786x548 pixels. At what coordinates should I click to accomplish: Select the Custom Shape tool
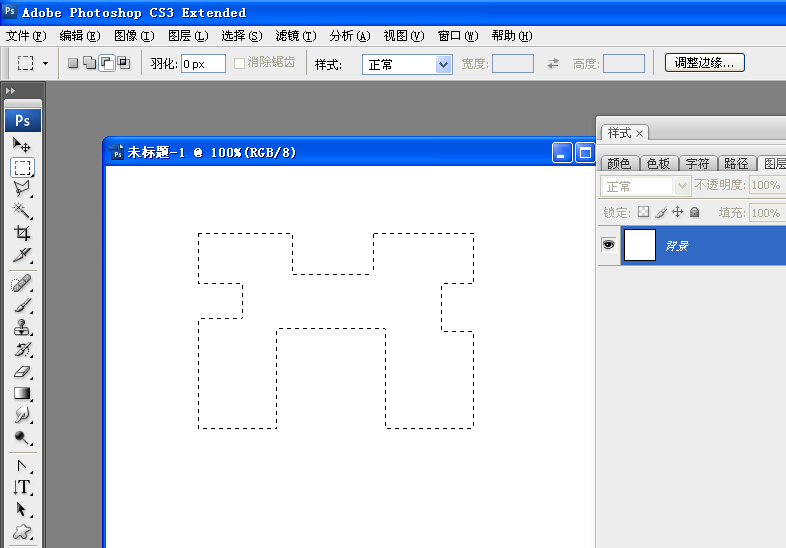point(22,531)
